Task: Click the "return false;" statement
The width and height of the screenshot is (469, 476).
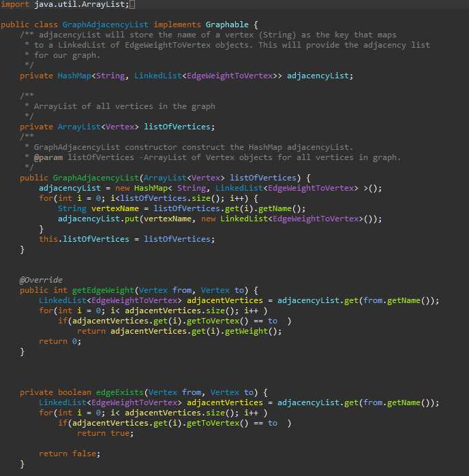Action: [x=70, y=454]
